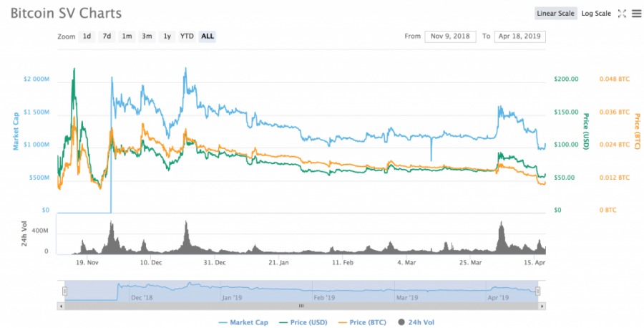
Task: Set zoom to YTD
Action: (x=187, y=37)
